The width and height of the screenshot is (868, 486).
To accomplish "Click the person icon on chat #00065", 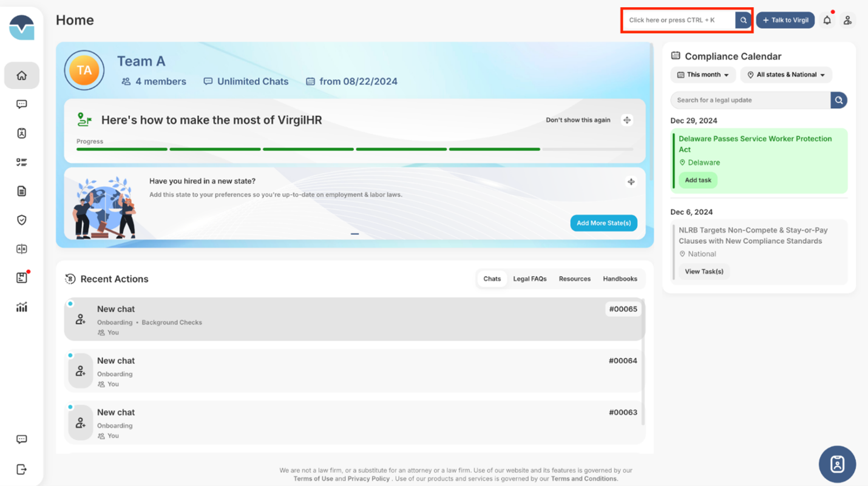I will click(x=81, y=319).
